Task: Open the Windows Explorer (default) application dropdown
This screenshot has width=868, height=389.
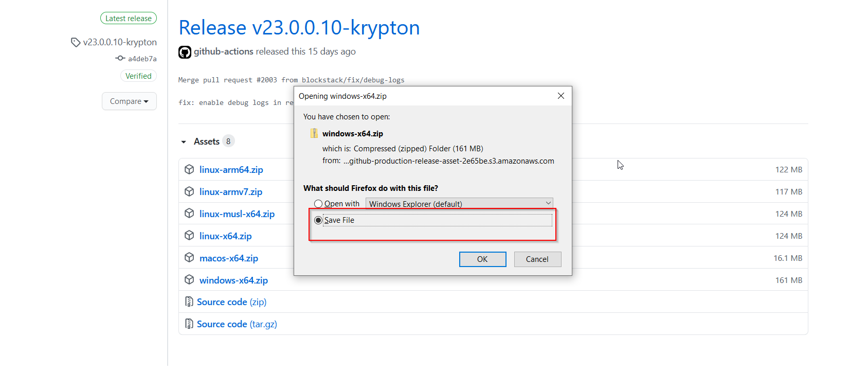Action: click(459, 204)
